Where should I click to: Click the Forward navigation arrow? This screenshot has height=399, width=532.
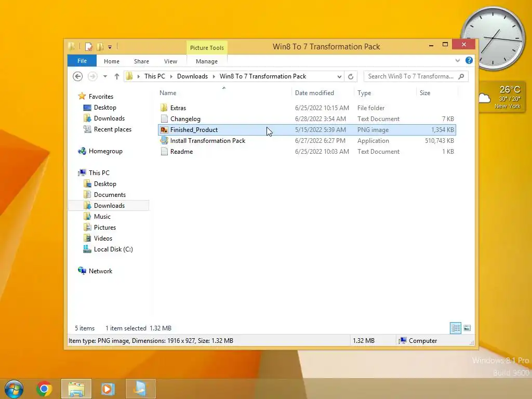[92, 76]
